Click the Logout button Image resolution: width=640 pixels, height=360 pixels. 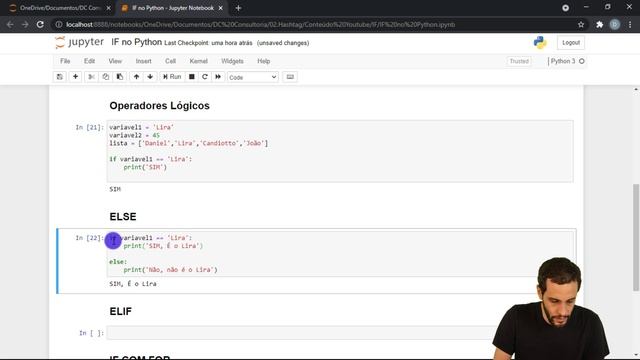click(x=571, y=42)
